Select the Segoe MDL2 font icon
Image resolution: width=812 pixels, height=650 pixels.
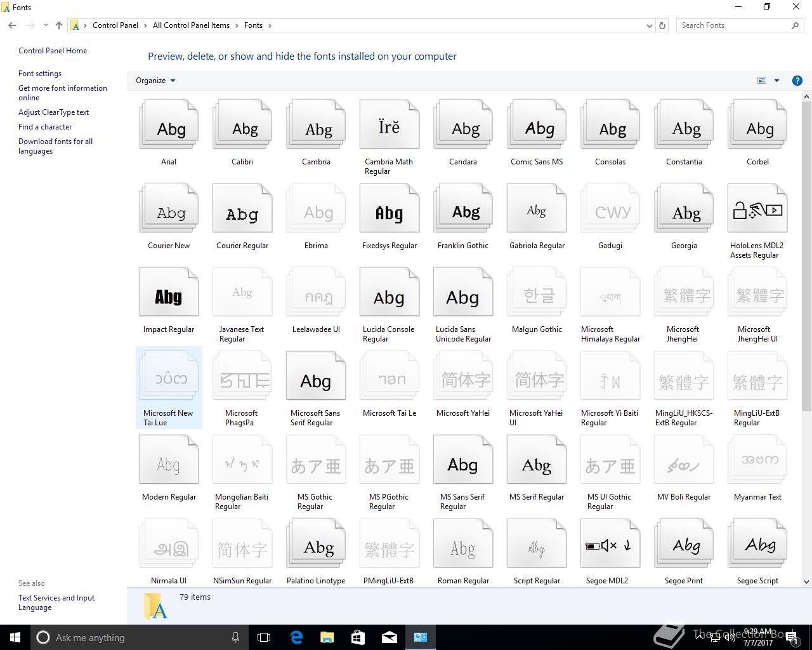[x=610, y=543]
